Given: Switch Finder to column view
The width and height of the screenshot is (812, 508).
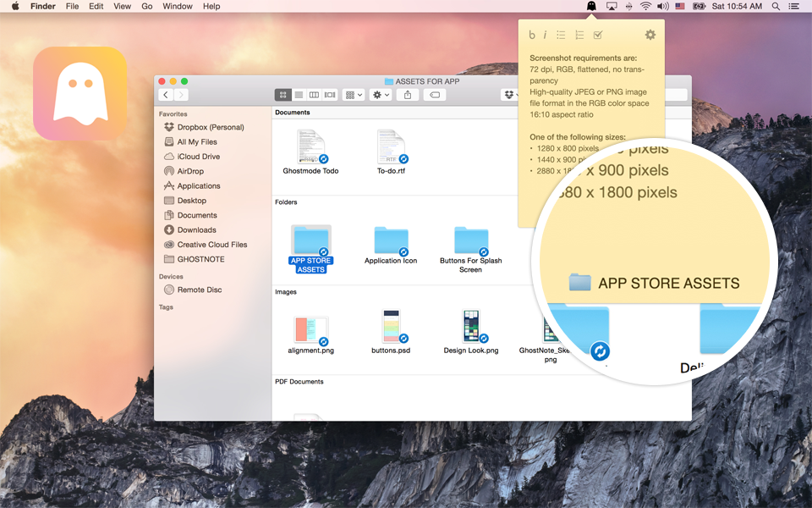Looking at the screenshot, I should [314, 95].
